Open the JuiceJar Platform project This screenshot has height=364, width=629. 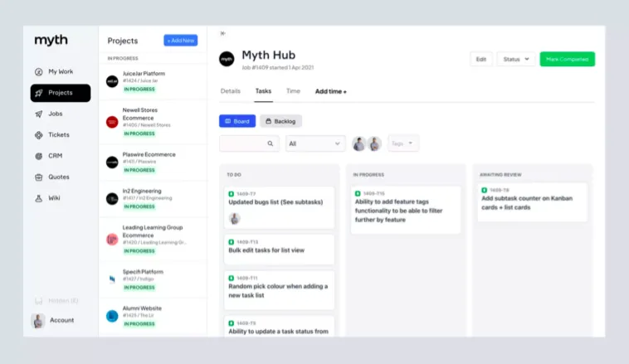tap(153, 81)
